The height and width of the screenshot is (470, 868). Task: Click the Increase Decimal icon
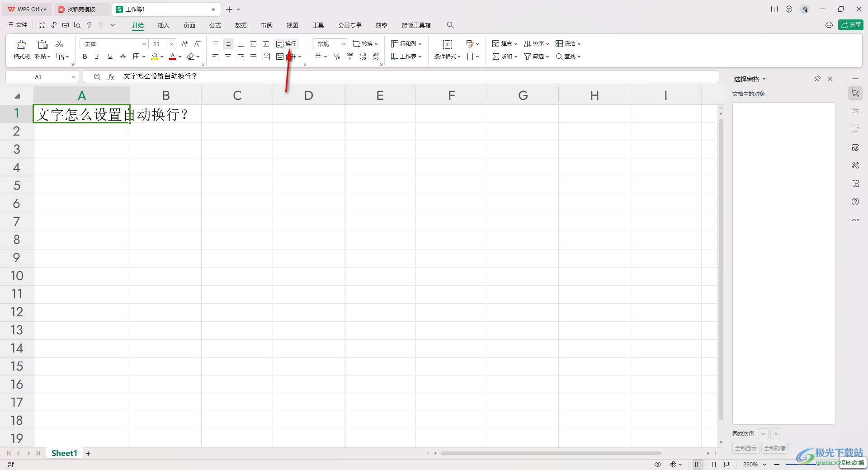pos(363,56)
